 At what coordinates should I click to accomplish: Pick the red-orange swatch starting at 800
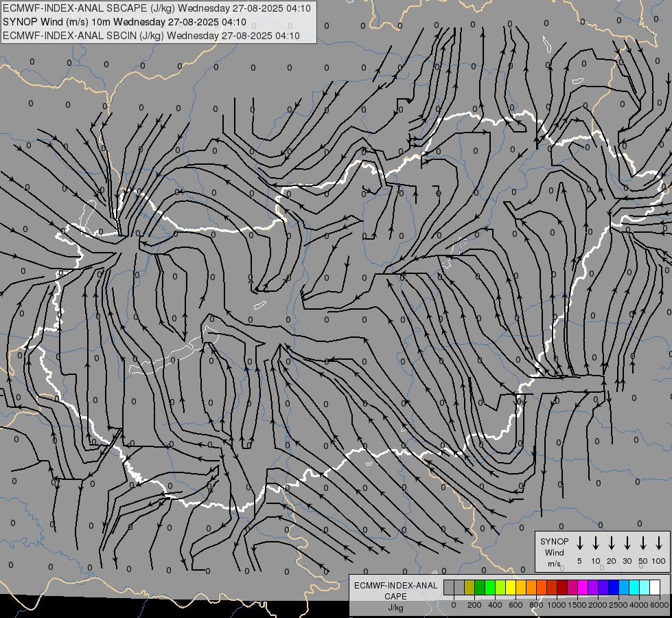(542, 587)
